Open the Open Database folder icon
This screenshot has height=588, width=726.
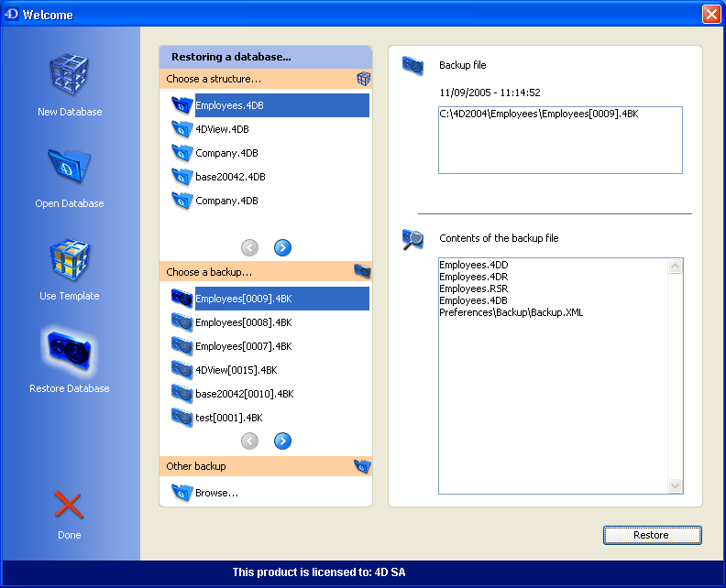70,168
